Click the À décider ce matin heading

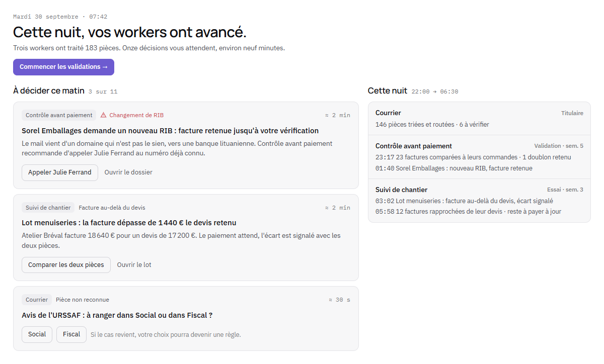pyautogui.click(x=49, y=90)
